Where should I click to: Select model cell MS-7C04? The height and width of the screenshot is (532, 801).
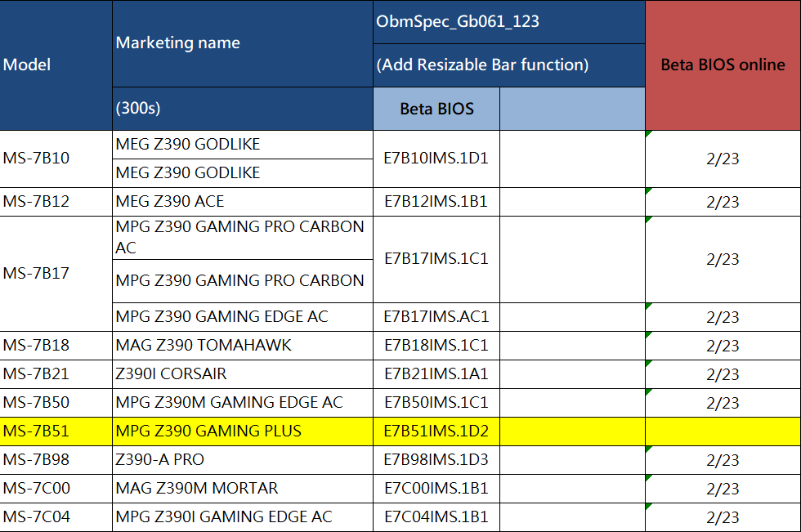[x=56, y=517]
